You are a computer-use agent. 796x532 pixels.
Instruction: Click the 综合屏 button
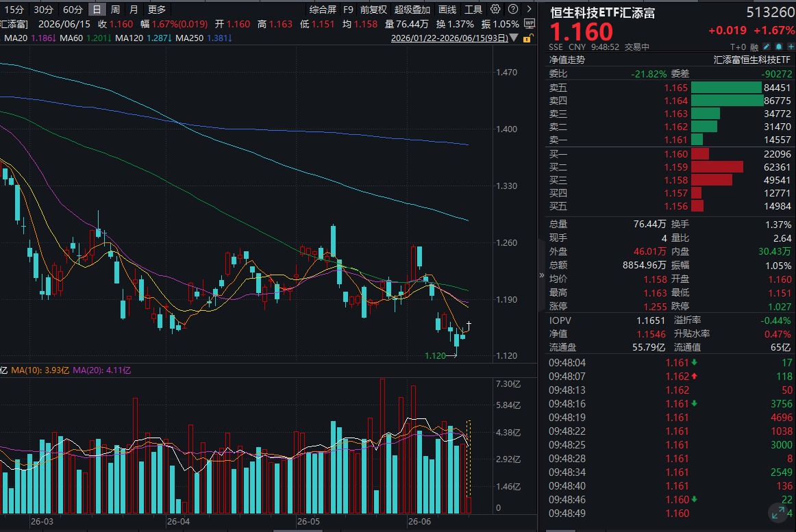[323, 10]
